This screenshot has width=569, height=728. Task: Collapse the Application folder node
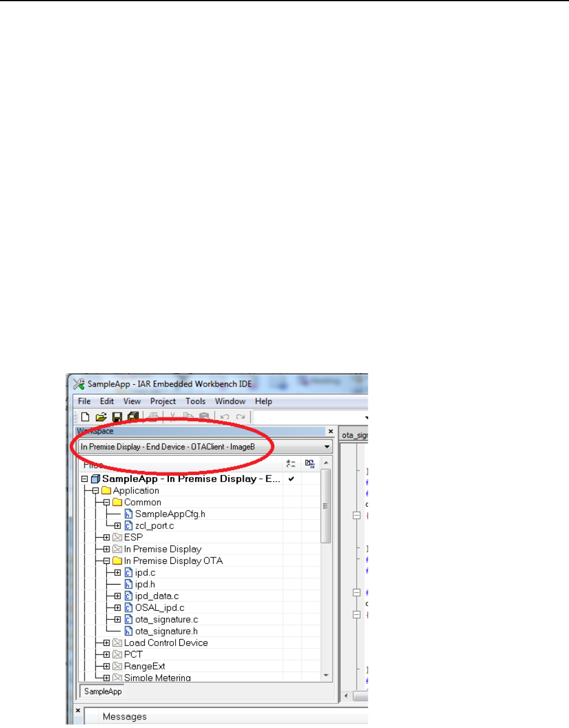tap(95, 490)
